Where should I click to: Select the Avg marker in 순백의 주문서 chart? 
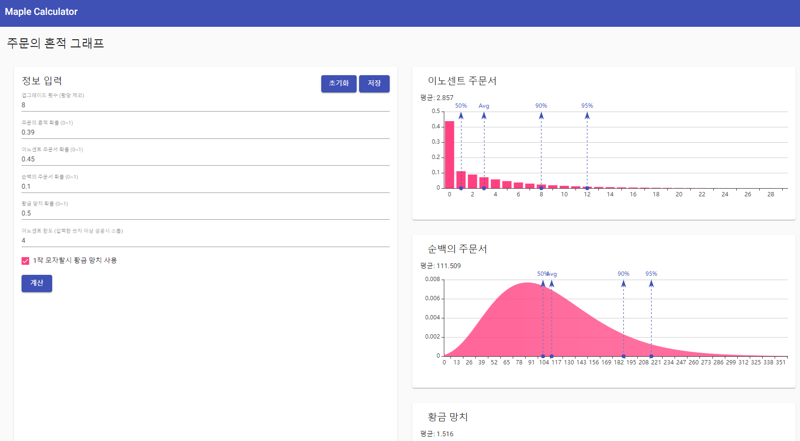(x=552, y=274)
